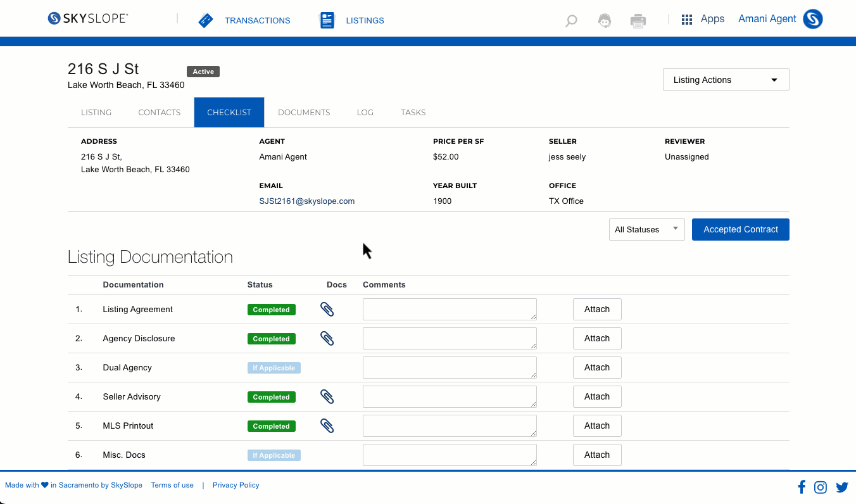Visit SkySlope Instagram icon
Image resolution: width=856 pixels, height=504 pixels.
pos(821,487)
